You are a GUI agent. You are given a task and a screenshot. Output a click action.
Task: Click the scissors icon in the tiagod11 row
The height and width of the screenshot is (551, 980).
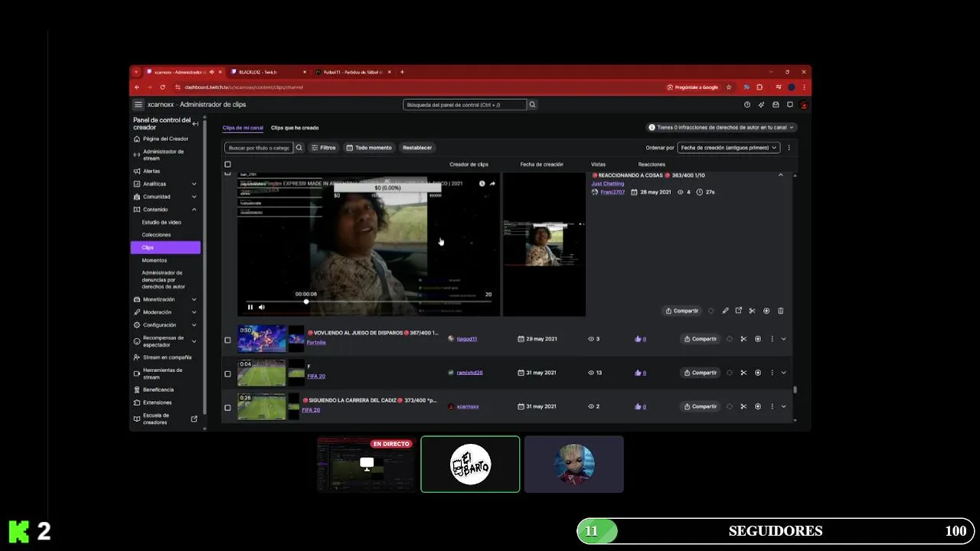click(743, 339)
